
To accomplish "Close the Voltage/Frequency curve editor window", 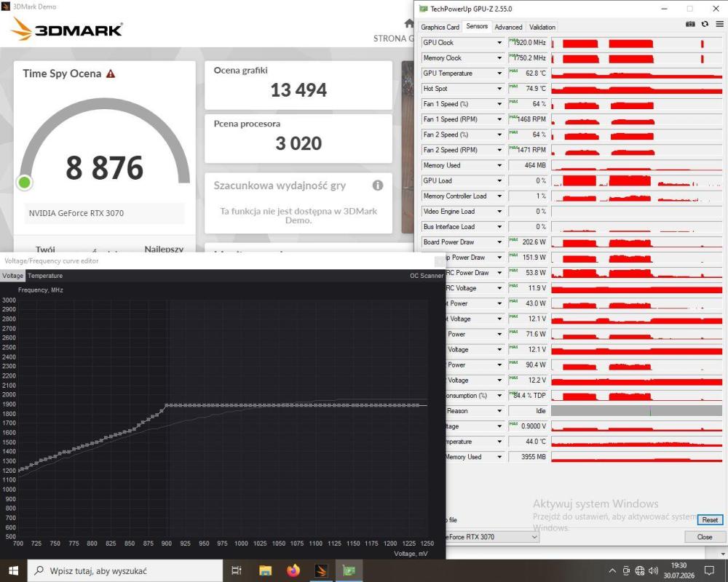I will tap(439, 261).
